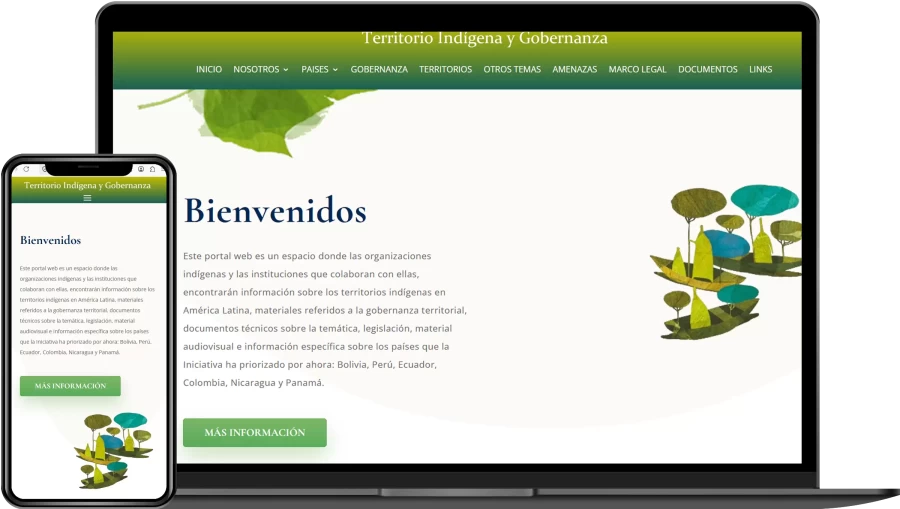The width and height of the screenshot is (900, 509).
Task: Open the TERRITORIOS menu item
Action: 445,69
